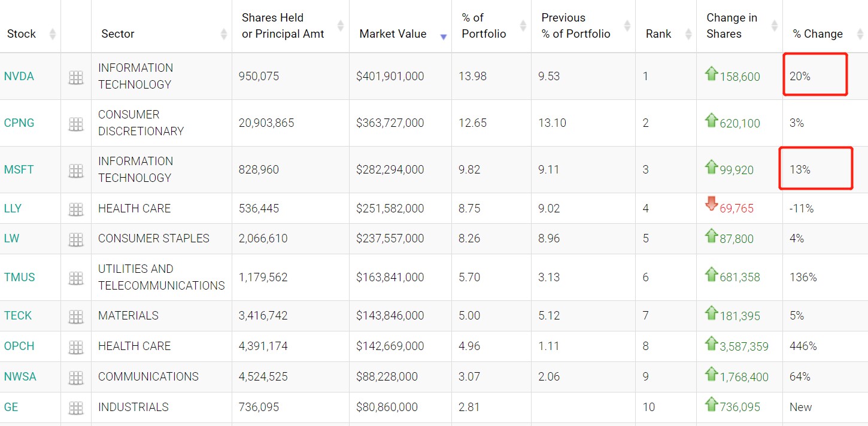Sort by % of Portfolio header

pos(484,26)
